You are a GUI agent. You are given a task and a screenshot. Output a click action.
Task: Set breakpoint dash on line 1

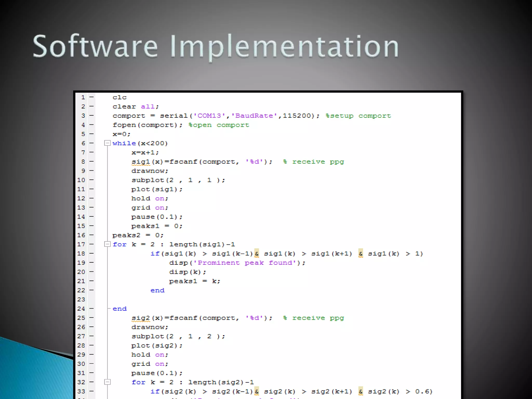tap(91, 97)
